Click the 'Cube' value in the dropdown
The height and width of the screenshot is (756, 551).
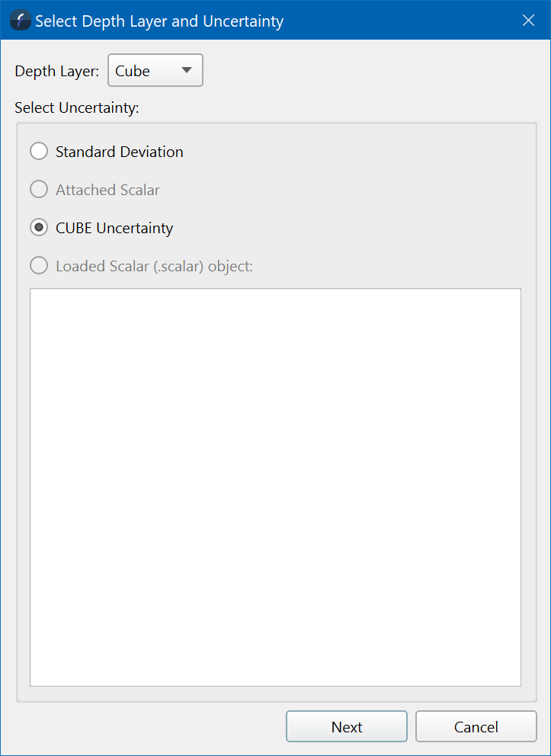(x=133, y=71)
